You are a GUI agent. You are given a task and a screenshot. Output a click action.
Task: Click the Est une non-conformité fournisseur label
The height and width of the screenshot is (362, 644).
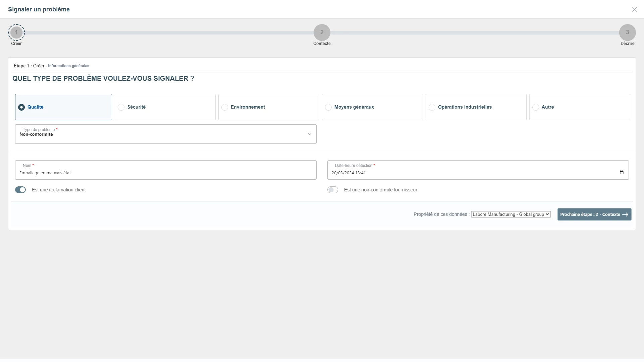pyautogui.click(x=381, y=190)
